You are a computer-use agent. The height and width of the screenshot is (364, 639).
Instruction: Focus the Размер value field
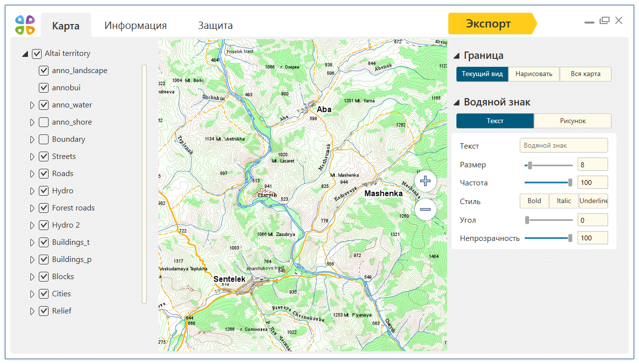tap(593, 164)
